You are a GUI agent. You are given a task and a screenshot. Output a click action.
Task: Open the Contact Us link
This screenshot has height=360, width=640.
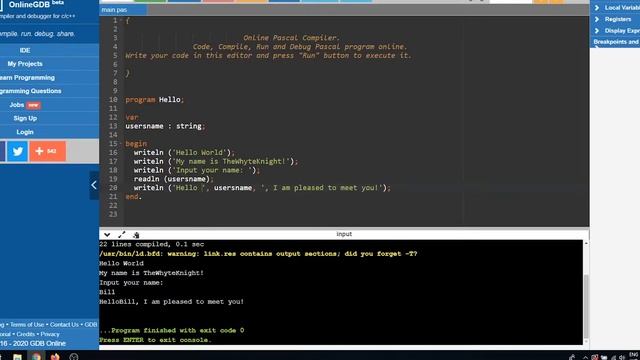point(64,324)
